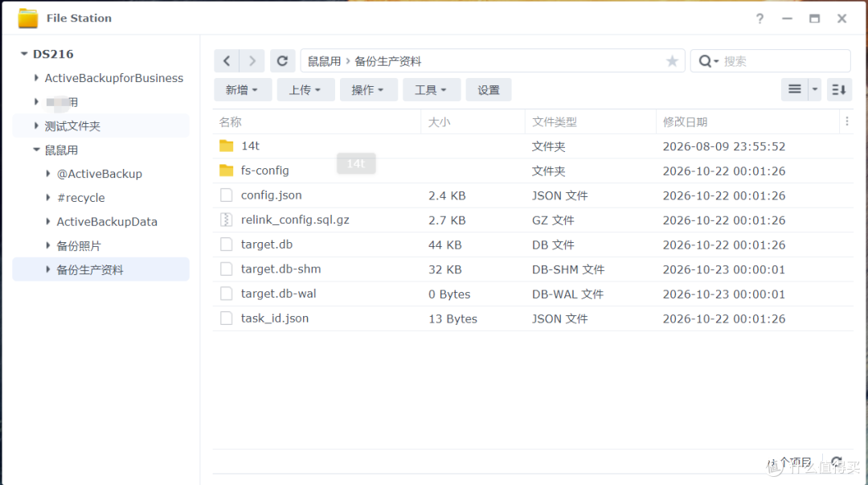This screenshot has width=868, height=485.
Task: Sort files by 大小 column header
Action: click(473, 122)
